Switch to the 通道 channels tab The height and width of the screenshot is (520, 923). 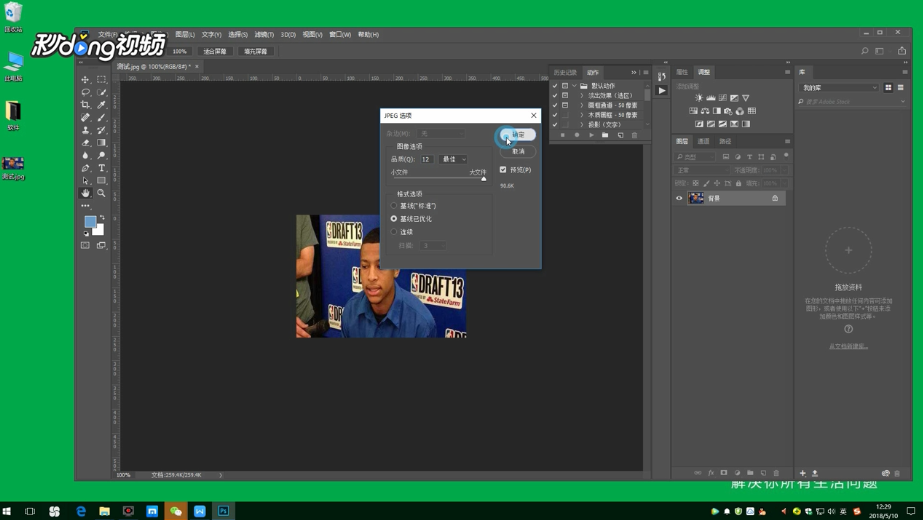pos(703,141)
